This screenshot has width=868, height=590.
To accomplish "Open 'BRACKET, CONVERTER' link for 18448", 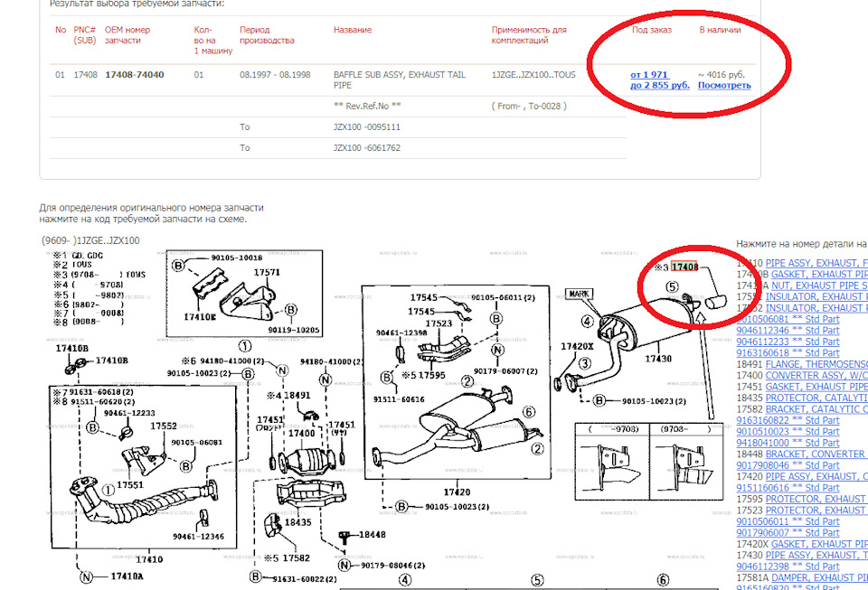I will pos(816,454).
